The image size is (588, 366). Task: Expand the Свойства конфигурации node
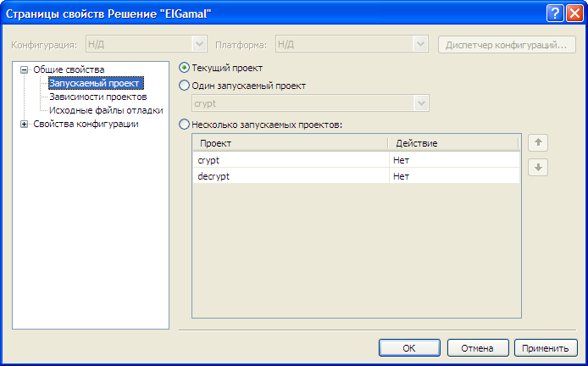coord(25,125)
